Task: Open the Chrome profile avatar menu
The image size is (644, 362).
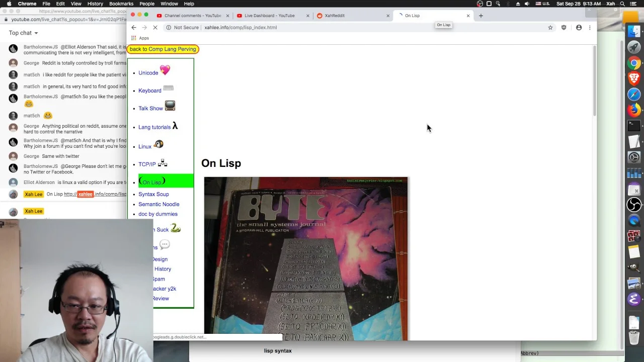Action: click(x=579, y=28)
